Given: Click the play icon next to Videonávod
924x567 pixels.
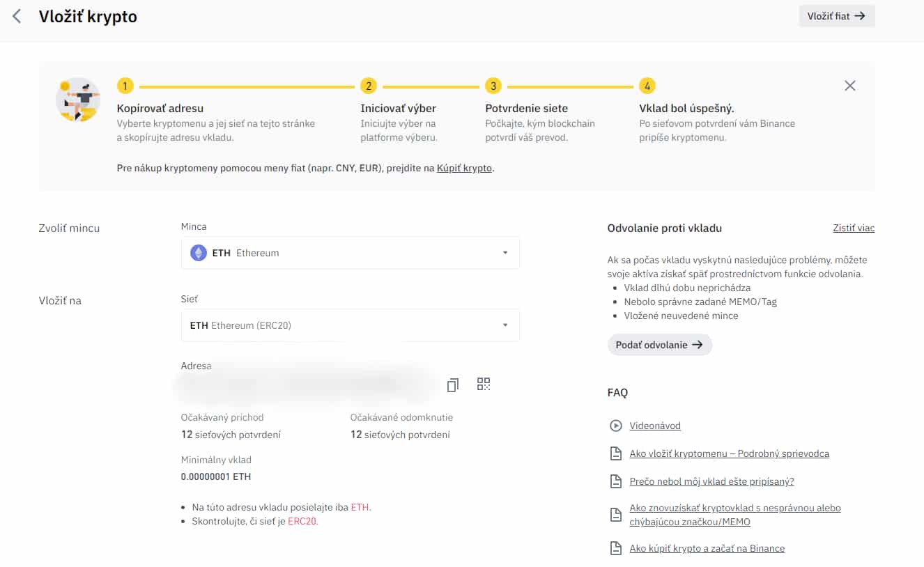Looking at the screenshot, I should (x=615, y=426).
